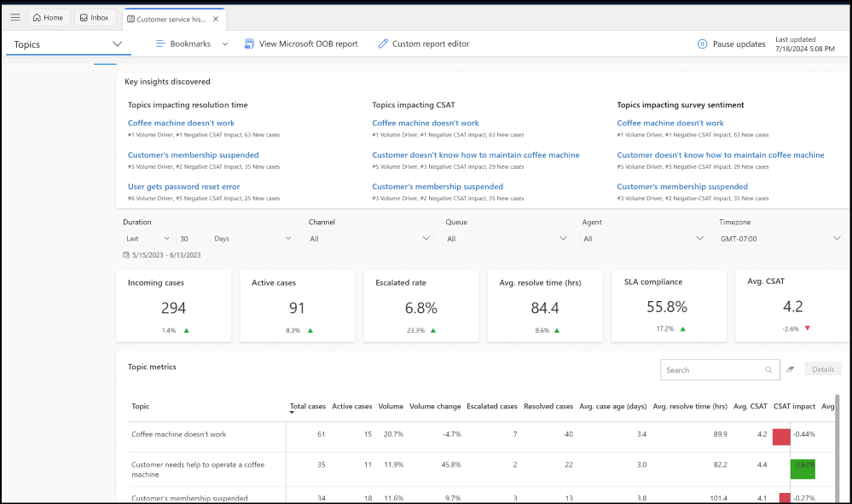The height and width of the screenshot is (504, 852).
Task: Sort by the Volume change column
Action: [x=435, y=406]
